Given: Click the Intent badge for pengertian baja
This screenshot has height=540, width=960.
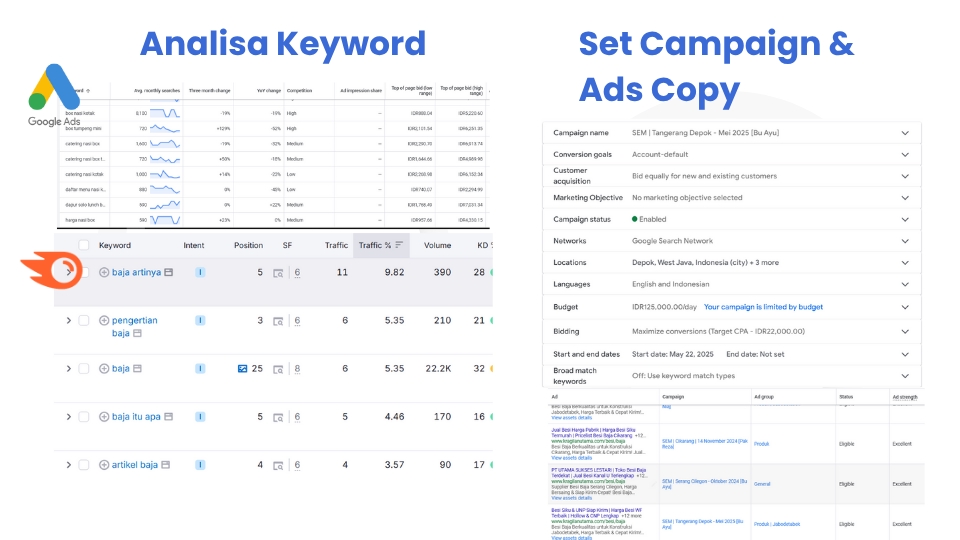Looking at the screenshot, I should pos(200,320).
